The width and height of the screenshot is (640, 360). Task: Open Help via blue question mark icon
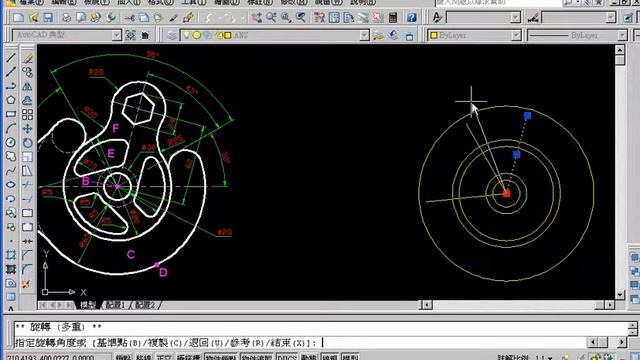coord(411,18)
